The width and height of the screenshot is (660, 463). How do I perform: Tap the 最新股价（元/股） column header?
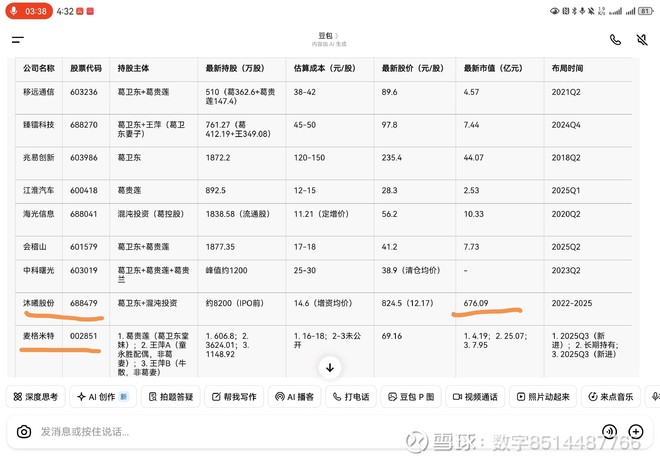412,68
